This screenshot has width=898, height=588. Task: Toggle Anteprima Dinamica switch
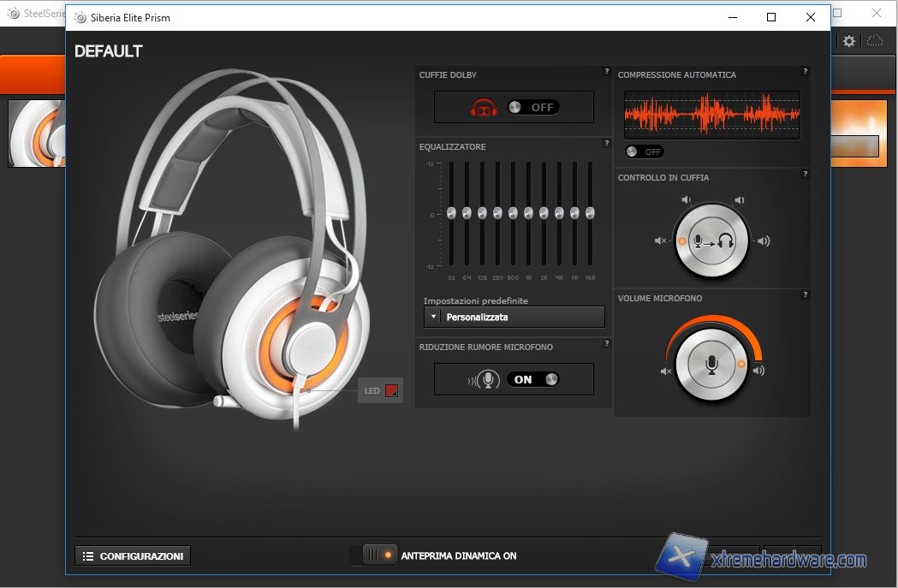pyautogui.click(x=379, y=555)
